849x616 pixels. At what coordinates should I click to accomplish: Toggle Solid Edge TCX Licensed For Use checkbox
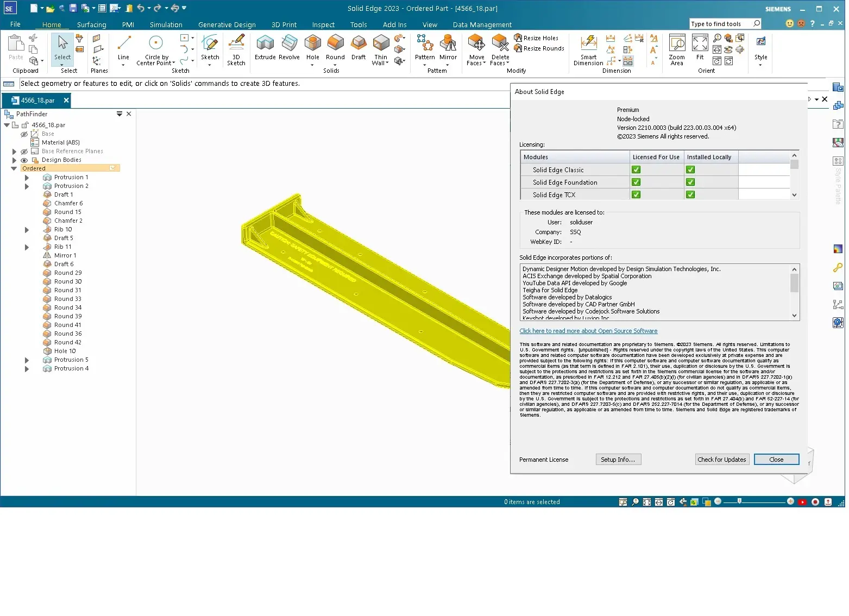click(636, 194)
